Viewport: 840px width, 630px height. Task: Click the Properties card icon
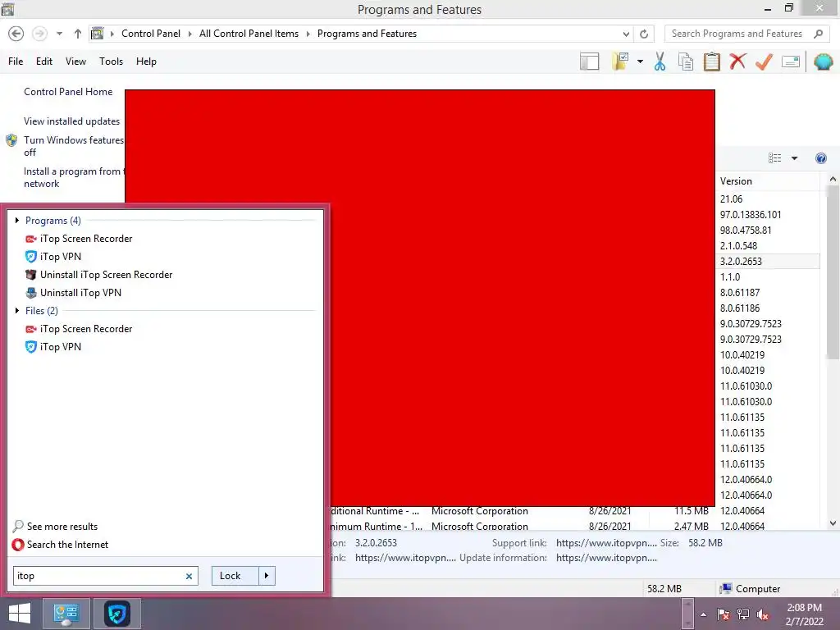(x=791, y=62)
